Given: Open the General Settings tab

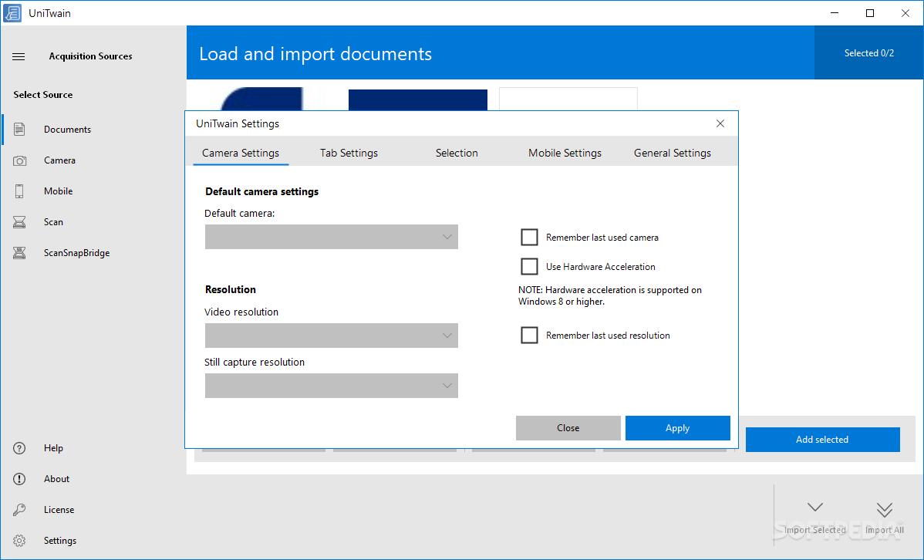Looking at the screenshot, I should [673, 153].
